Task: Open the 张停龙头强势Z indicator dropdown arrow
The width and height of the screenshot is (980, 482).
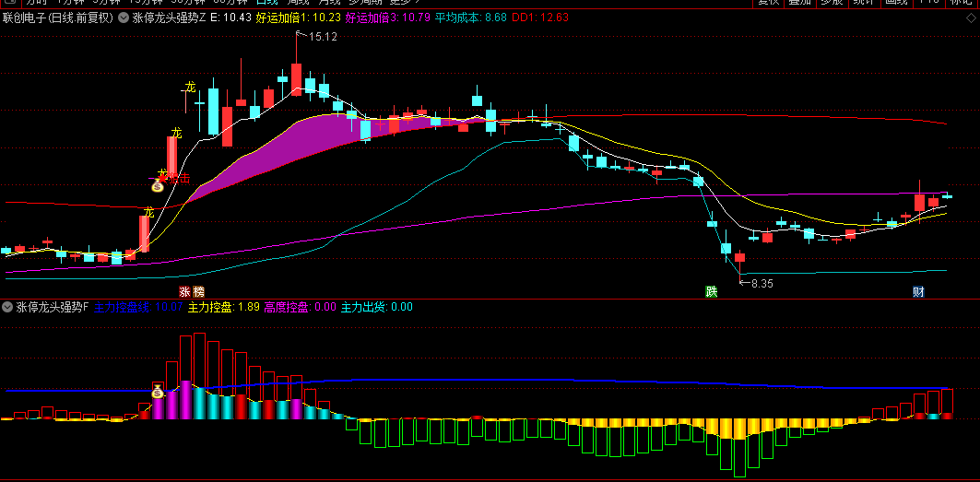Action: point(123,18)
